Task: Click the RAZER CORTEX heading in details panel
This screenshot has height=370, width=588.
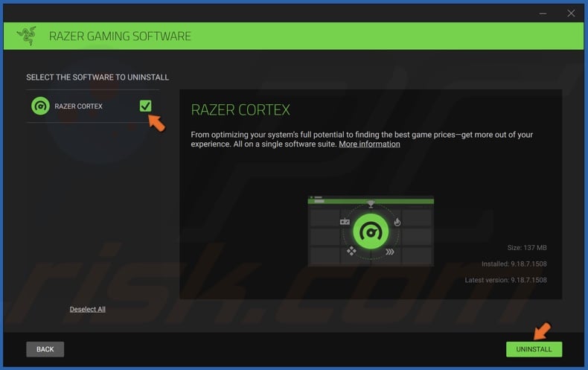Action: click(240, 110)
